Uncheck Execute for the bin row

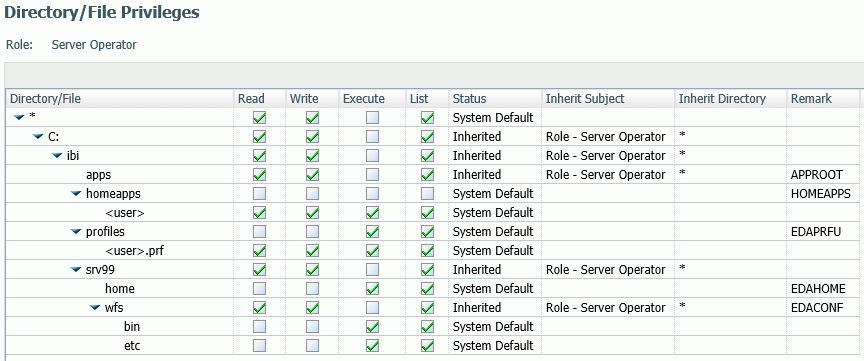click(x=372, y=326)
